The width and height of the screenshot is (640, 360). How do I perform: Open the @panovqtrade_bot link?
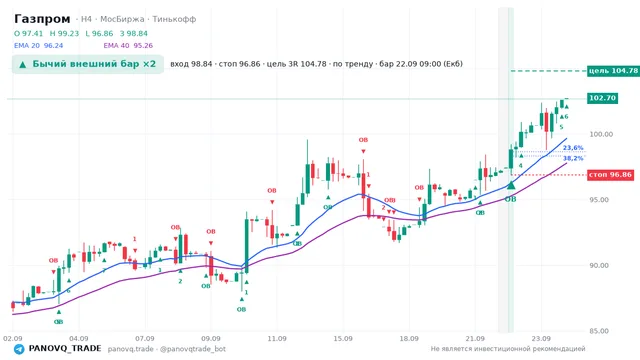(x=193, y=349)
